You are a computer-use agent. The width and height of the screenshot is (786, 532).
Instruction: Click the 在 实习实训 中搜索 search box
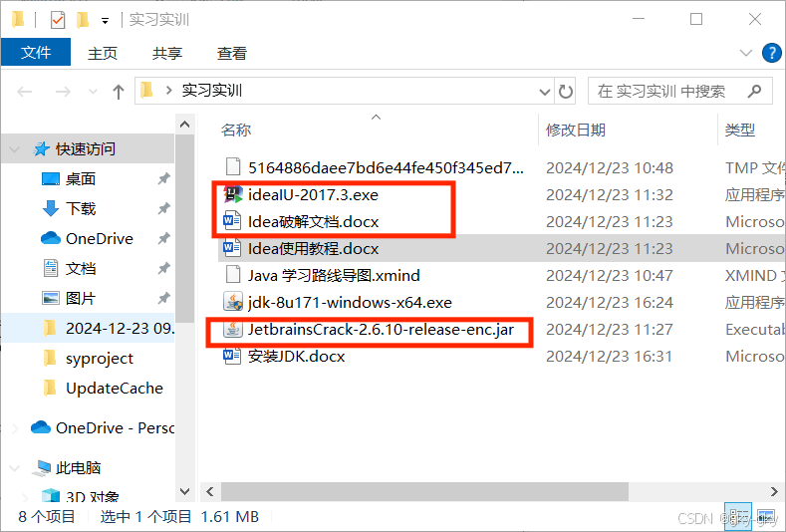click(x=668, y=92)
